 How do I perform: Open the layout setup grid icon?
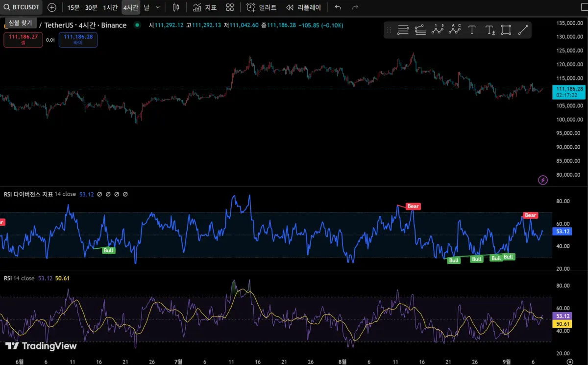click(230, 7)
